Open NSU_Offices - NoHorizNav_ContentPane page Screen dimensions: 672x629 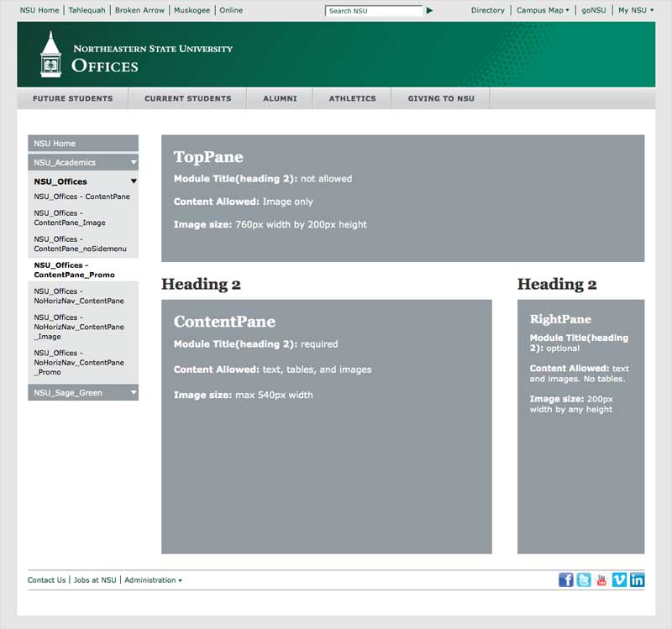pyautogui.click(x=79, y=296)
